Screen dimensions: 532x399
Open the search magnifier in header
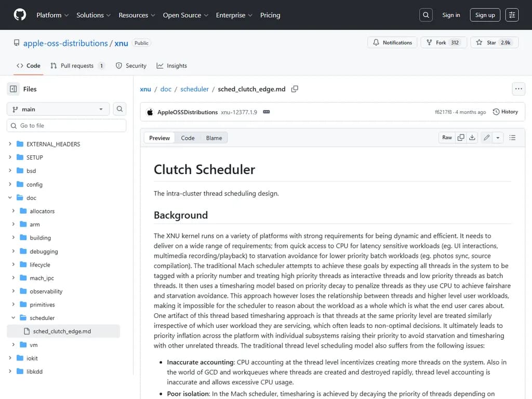(x=426, y=15)
